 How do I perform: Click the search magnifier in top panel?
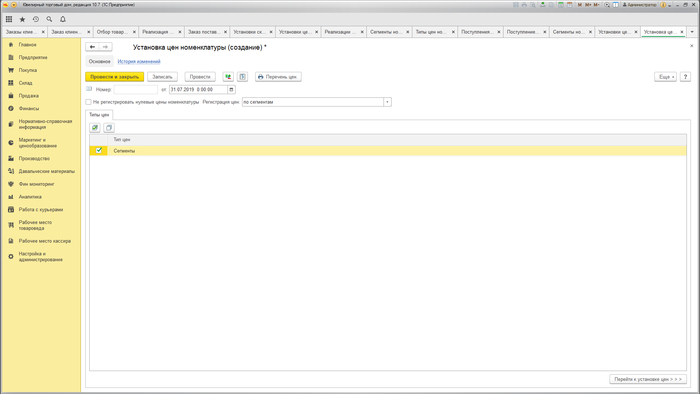click(49, 19)
